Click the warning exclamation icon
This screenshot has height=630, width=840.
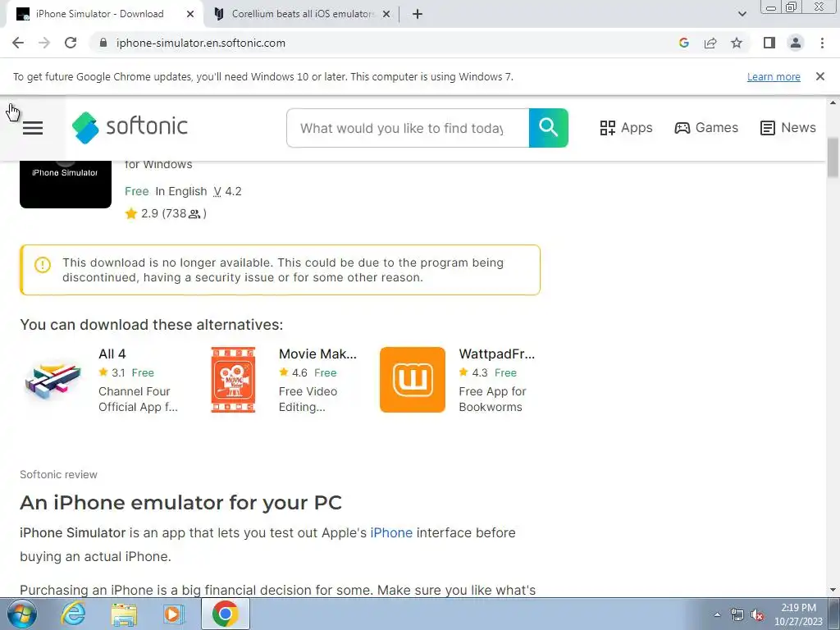pos(43,265)
